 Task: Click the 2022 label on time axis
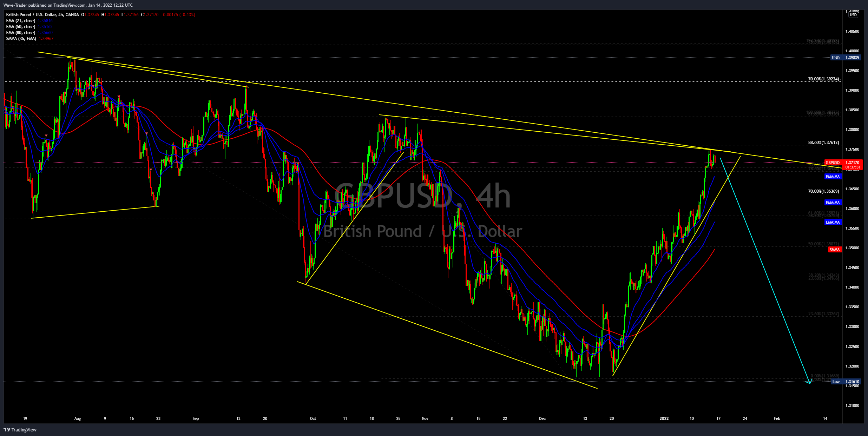coord(664,418)
